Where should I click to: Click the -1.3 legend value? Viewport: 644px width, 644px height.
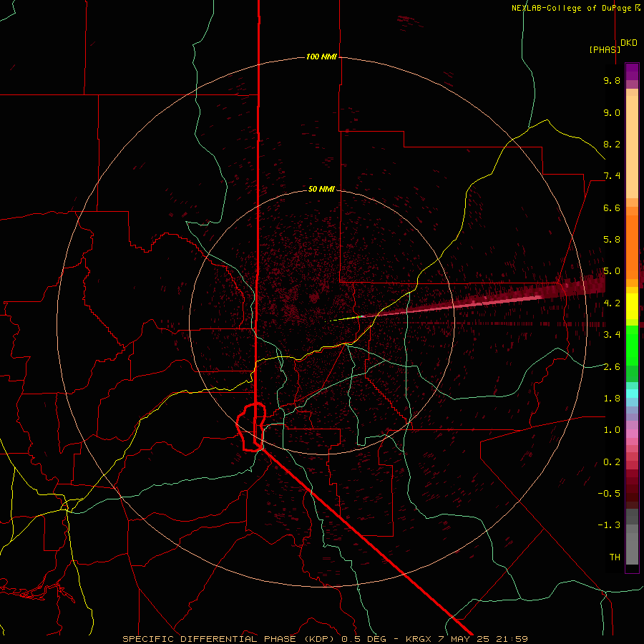(x=609, y=525)
